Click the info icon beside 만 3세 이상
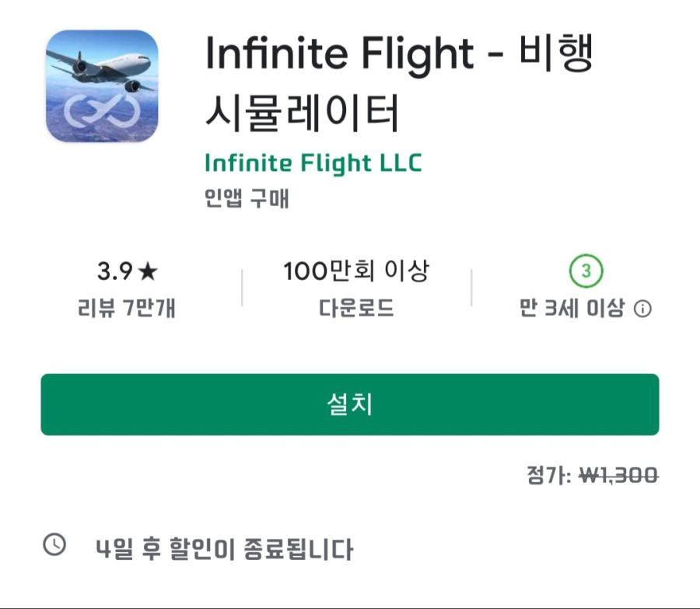700x609 pixels. click(x=643, y=309)
